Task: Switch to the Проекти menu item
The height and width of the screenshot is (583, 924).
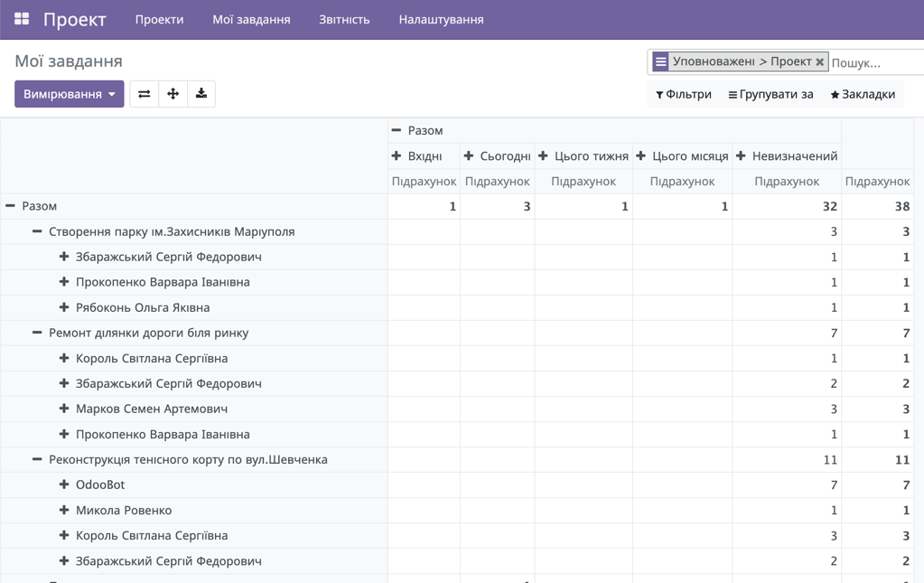Action: tap(159, 18)
